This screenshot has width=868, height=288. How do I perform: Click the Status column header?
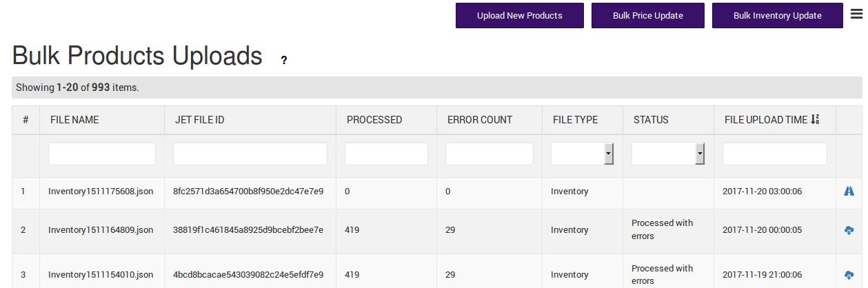(651, 120)
